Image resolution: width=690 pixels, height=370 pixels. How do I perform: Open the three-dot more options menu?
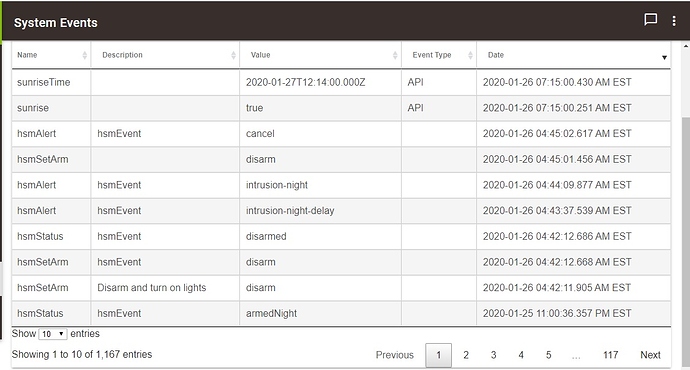pos(674,21)
